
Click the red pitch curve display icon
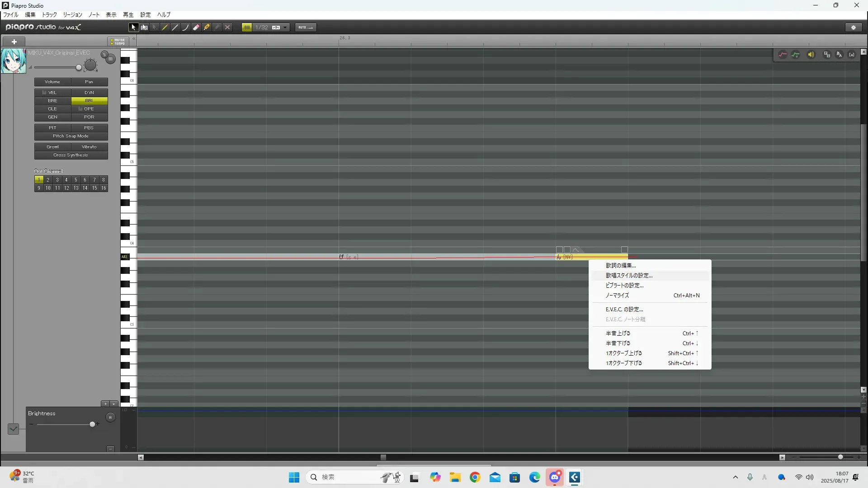(783, 55)
